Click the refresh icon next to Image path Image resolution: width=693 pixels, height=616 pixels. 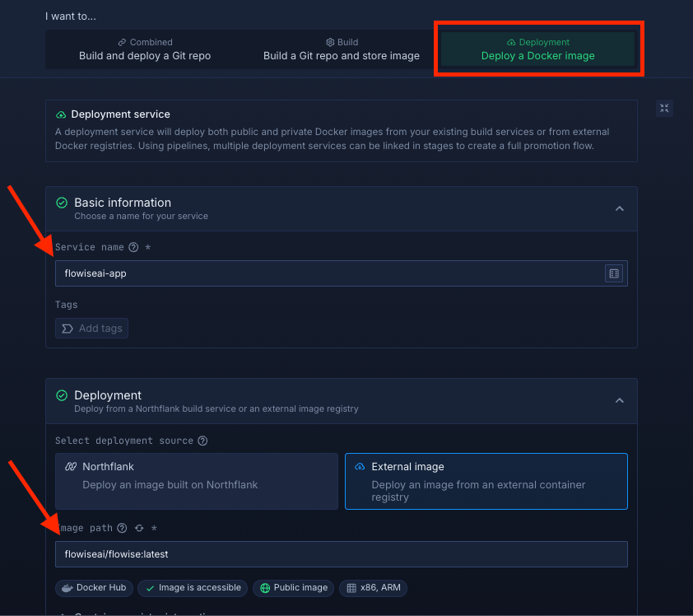[139, 528]
